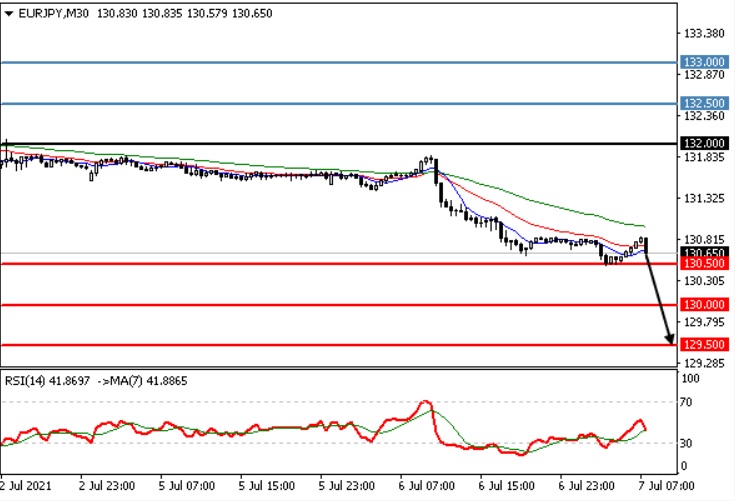Click the RSI scale level 30
Image resolution: width=735 pixels, height=501 pixels.
[x=686, y=443]
